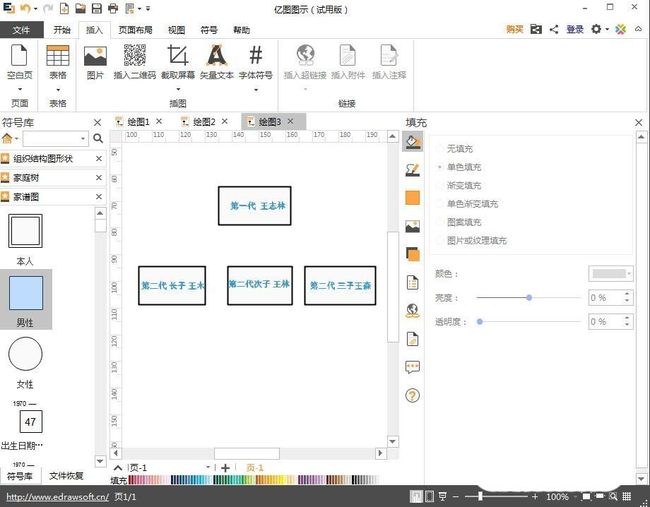Open the picture panel icon in side strip
The height and width of the screenshot is (507, 650).
tap(412, 226)
